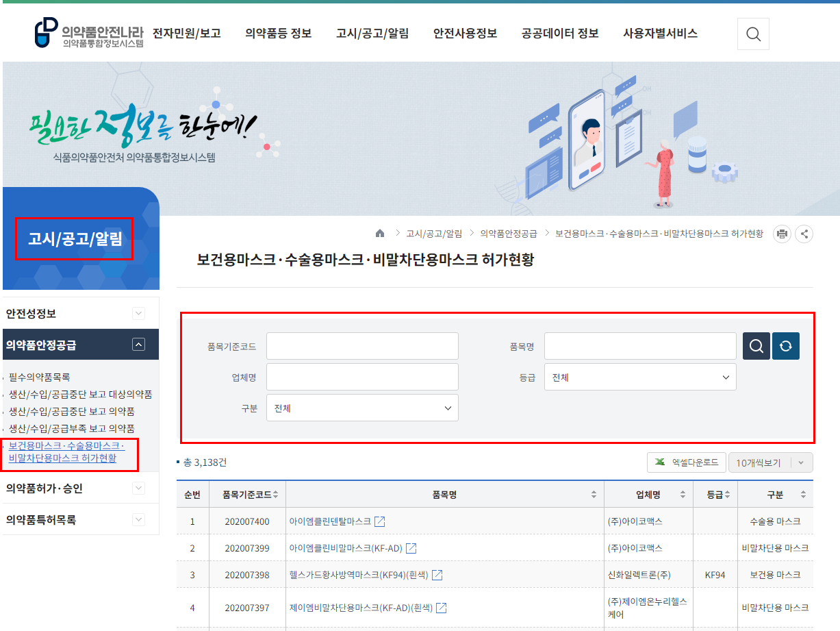The image size is (840, 631).
Task: Reset search filters with refresh icon
Action: point(786,346)
